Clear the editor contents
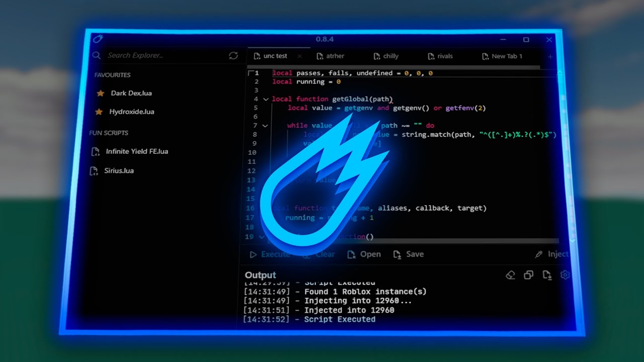 pos(318,254)
